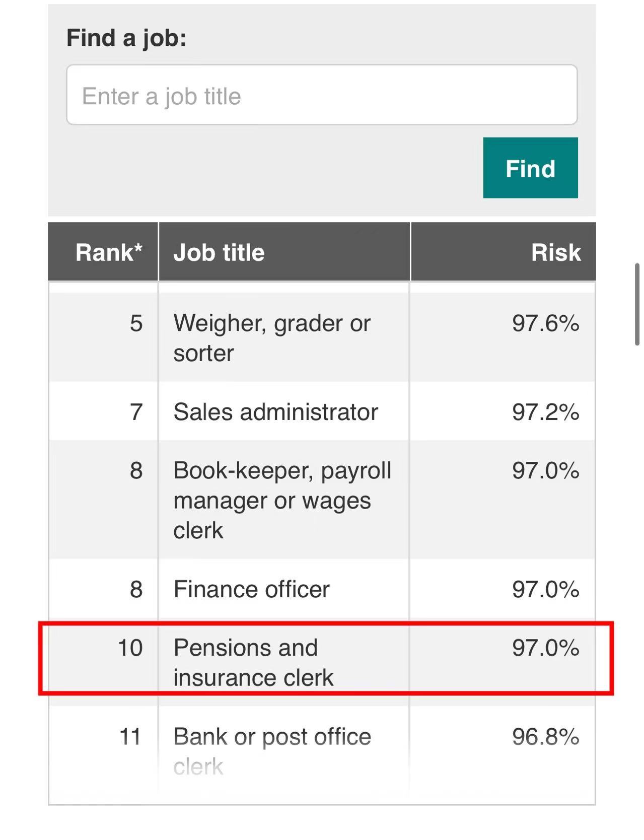Click the Risk column header
The image size is (644, 840).
click(x=555, y=252)
